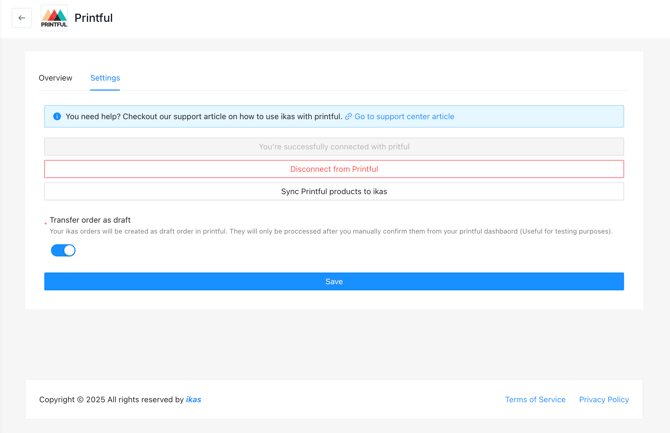The width and height of the screenshot is (670, 433).
Task: Click Disconnect from Printful button
Action: [x=334, y=169]
